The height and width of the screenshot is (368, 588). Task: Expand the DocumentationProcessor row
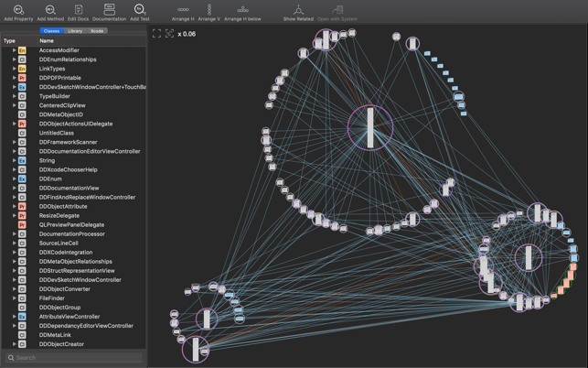point(15,234)
